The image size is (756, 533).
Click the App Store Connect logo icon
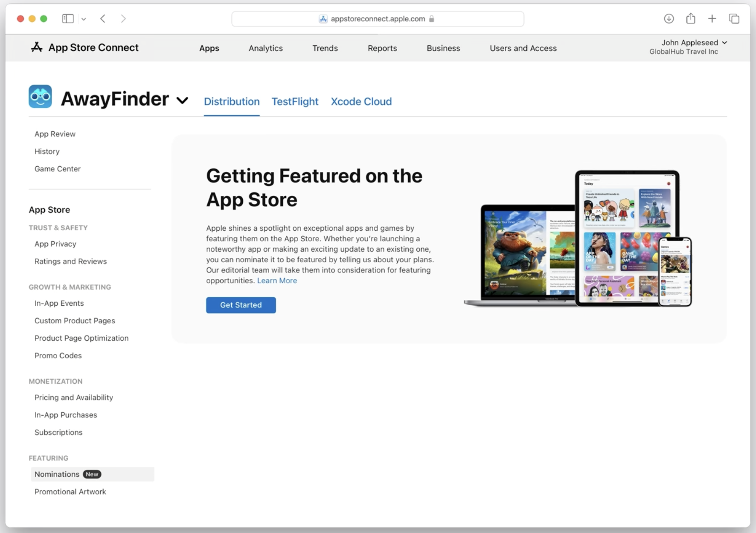click(x=37, y=47)
